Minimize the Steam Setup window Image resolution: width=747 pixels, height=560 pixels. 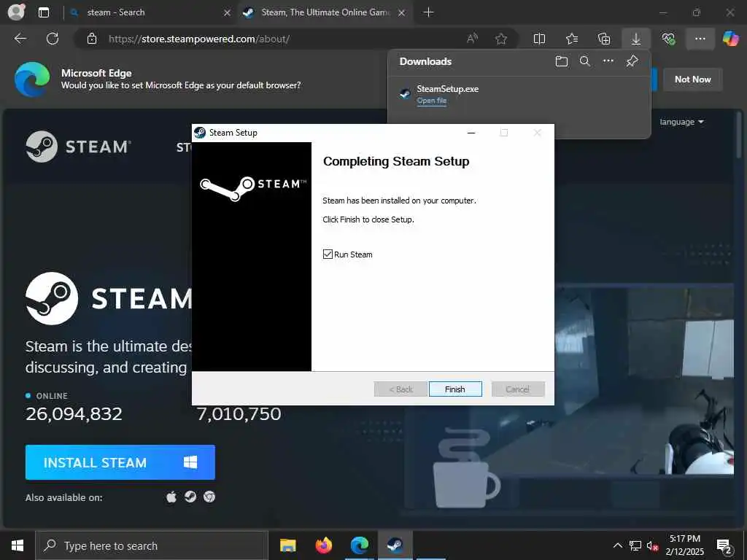[471, 133]
